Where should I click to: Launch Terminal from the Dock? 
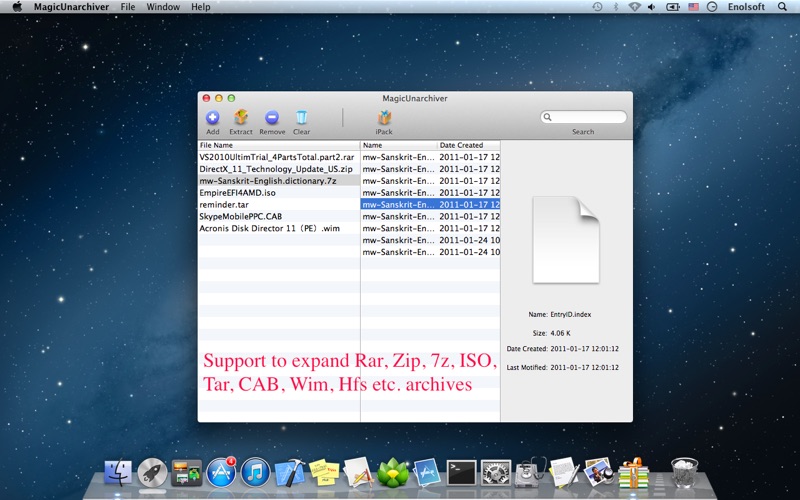461,472
